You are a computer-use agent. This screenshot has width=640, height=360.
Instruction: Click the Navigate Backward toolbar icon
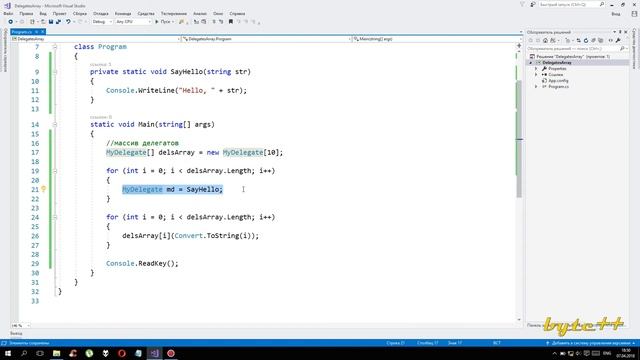point(11,22)
